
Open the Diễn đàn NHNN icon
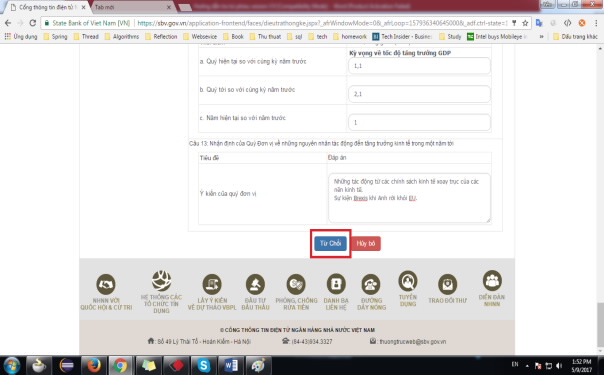[x=492, y=280]
